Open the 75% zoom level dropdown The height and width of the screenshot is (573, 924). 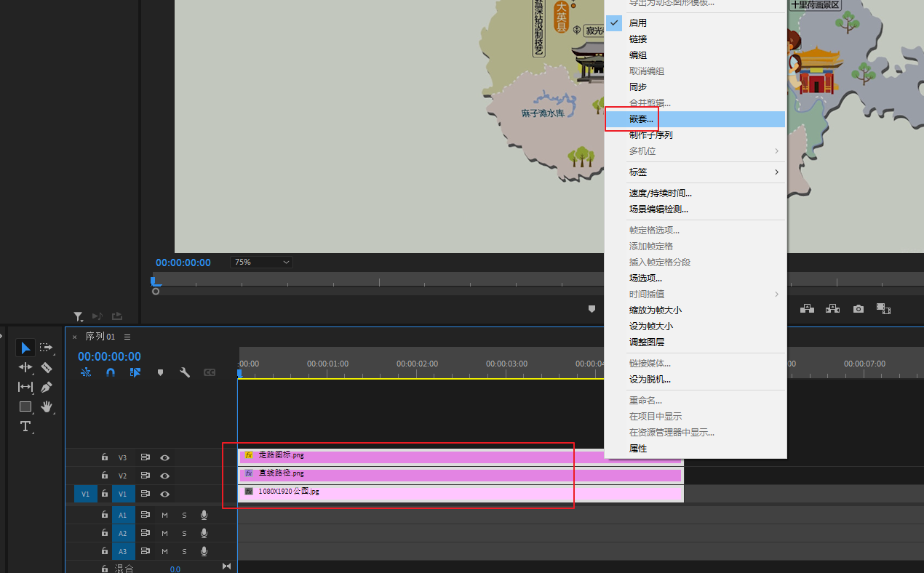[261, 262]
